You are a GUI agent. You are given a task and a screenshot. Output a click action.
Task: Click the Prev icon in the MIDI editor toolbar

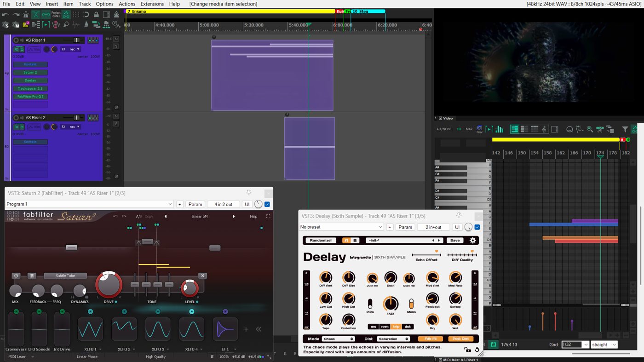tap(479, 130)
